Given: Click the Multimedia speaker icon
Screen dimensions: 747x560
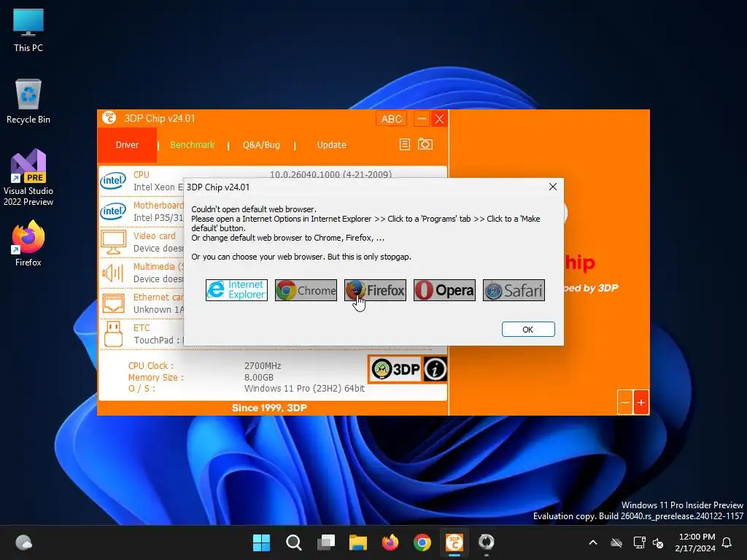Looking at the screenshot, I should 113,273.
